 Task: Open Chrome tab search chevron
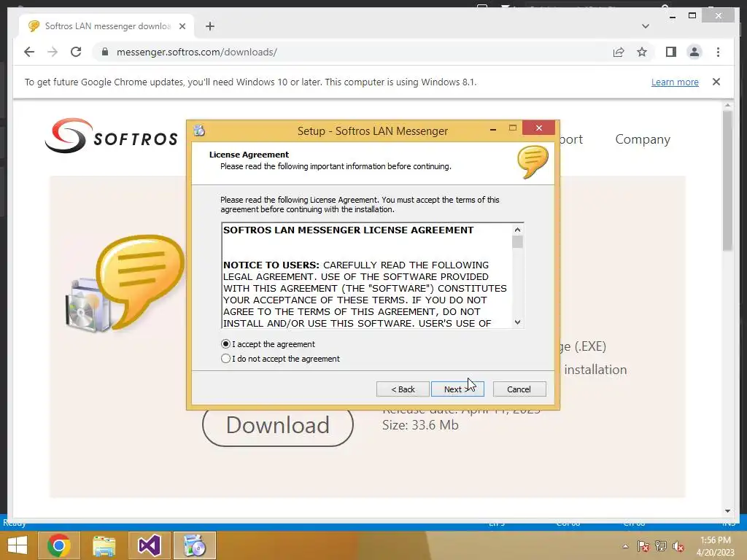[x=646, y=26]
